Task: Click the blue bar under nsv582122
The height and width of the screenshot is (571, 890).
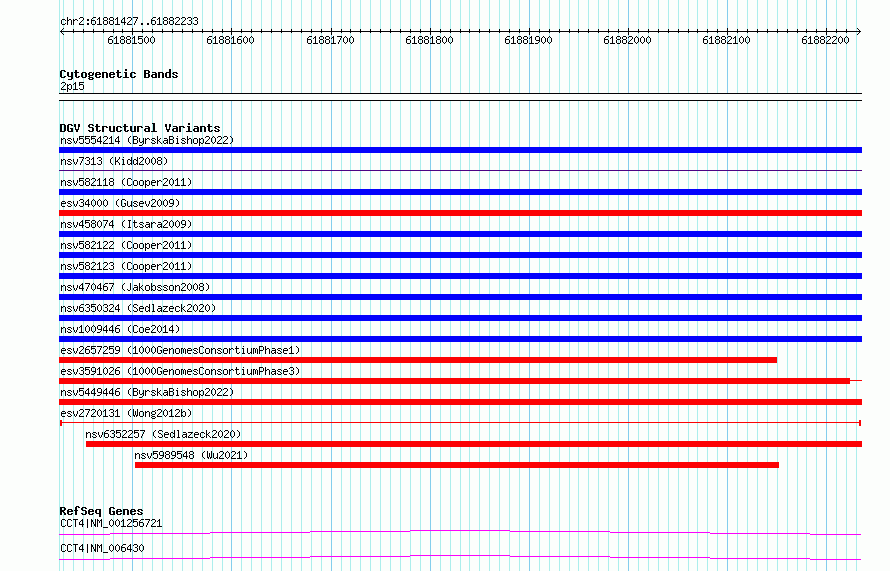Action: tap(460, 255)
